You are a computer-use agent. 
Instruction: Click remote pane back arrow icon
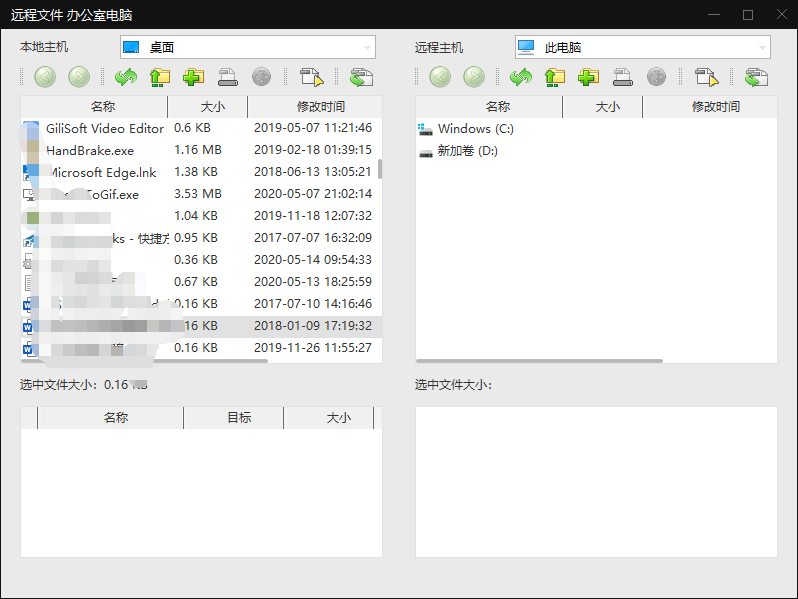coord(440,77)
